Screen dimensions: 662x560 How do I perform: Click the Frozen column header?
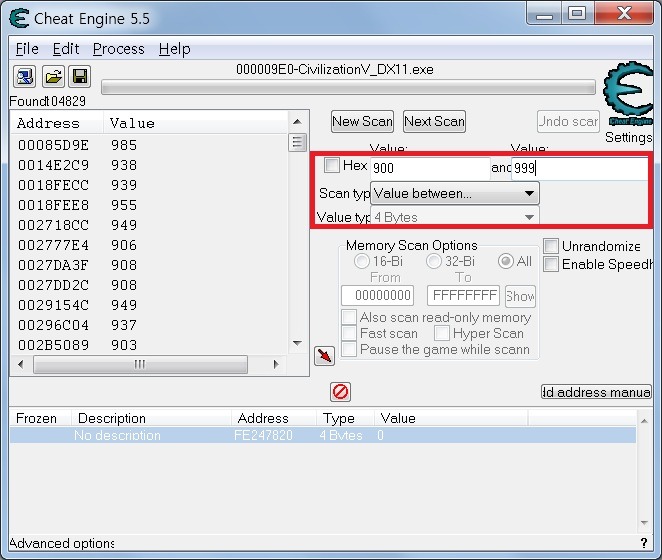coord(40,419)
